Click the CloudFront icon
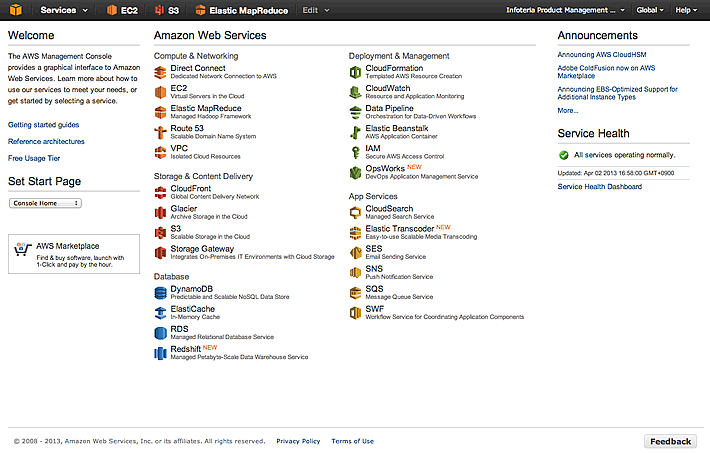710x453 pixels. pos(160,193)
